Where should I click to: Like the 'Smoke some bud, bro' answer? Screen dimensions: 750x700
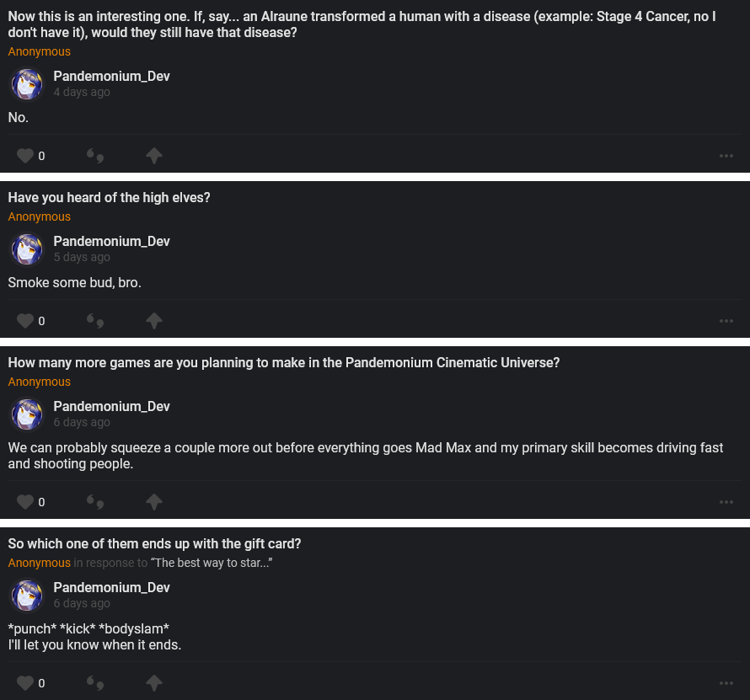coord(25,321)
